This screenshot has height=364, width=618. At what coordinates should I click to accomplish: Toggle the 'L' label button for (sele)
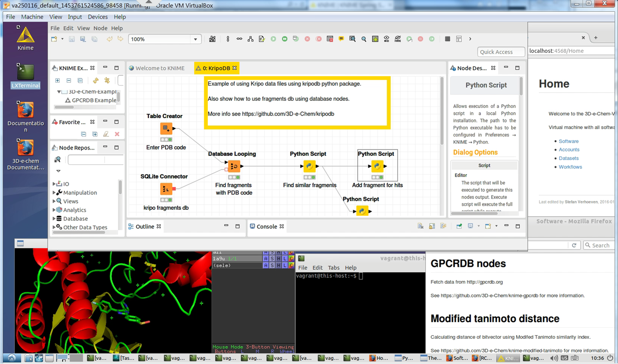(285, 266)
